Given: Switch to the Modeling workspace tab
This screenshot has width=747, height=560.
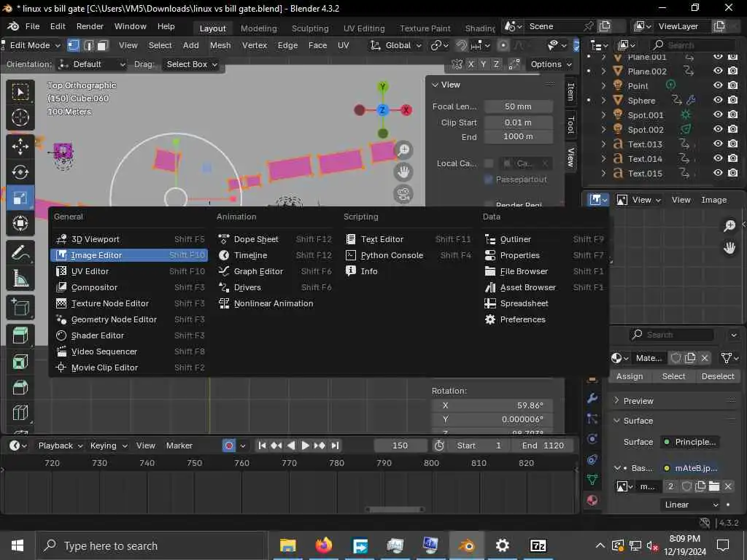Looking at the screenshot, I should 259,28.
